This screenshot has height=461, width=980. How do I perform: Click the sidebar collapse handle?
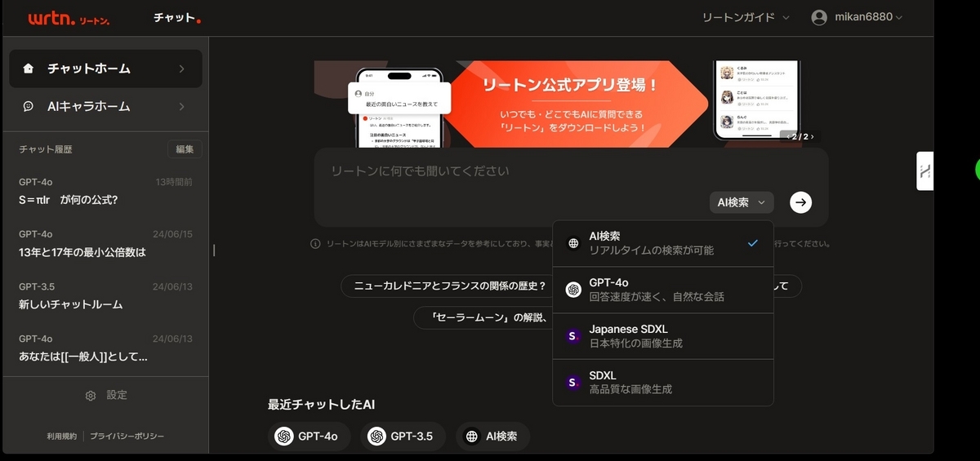pos(214,250)
